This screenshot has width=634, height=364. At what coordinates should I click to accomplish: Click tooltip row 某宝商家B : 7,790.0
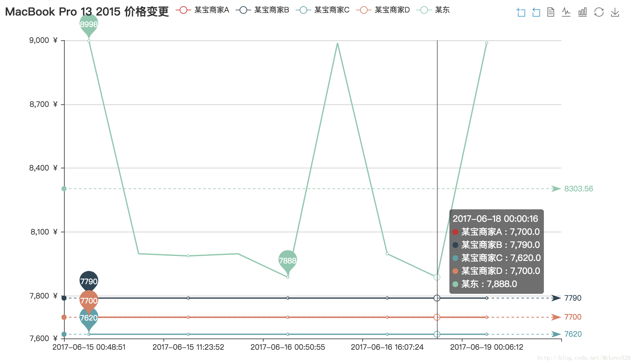click(496, 245)
